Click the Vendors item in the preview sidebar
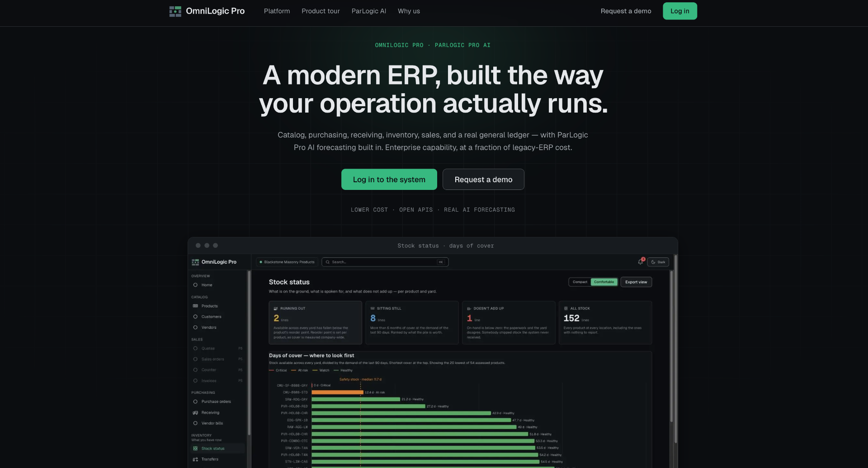The width and height of the screenshot is (868, 468). coord(218,327)
